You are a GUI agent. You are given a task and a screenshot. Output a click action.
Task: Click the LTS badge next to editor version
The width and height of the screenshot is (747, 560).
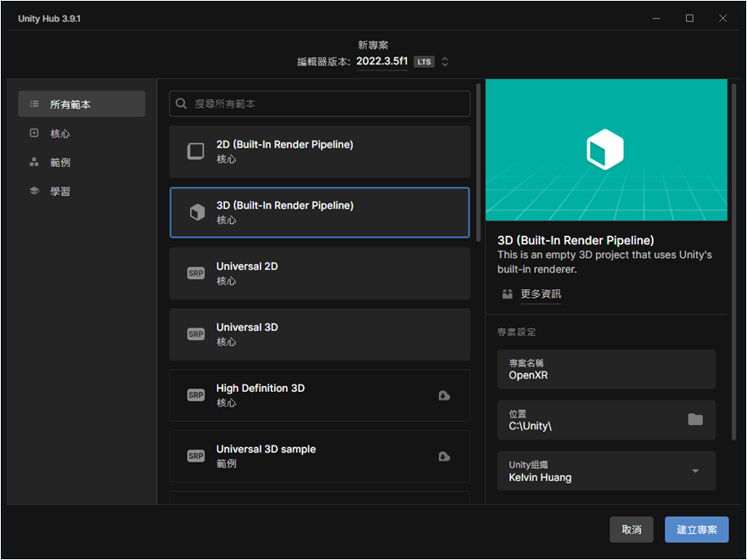click(x=424, y=62)
